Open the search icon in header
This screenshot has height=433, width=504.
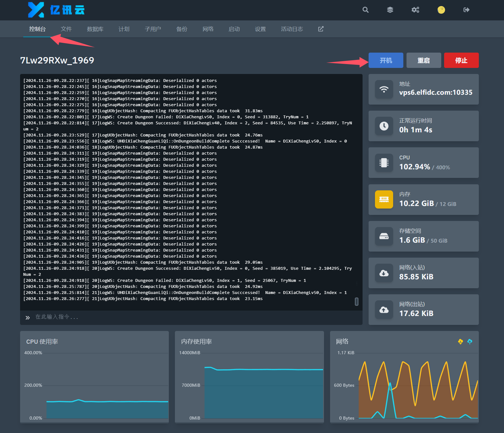365,10
